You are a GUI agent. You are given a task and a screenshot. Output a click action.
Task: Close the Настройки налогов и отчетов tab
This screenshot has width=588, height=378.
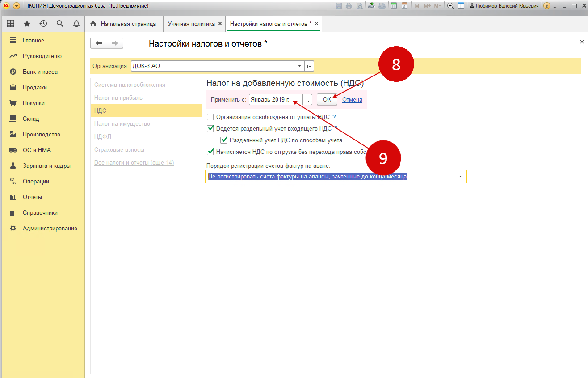[317, 24]
